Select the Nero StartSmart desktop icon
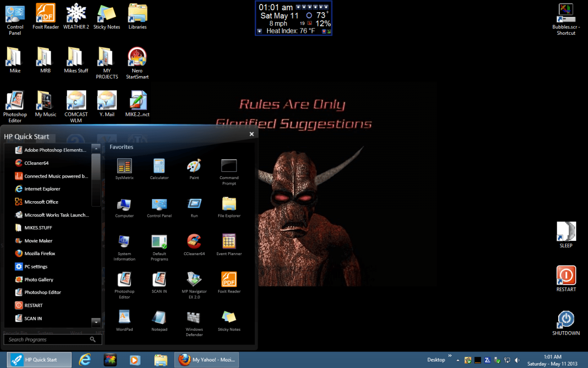 pyautogui.click(x=137, y=63)
